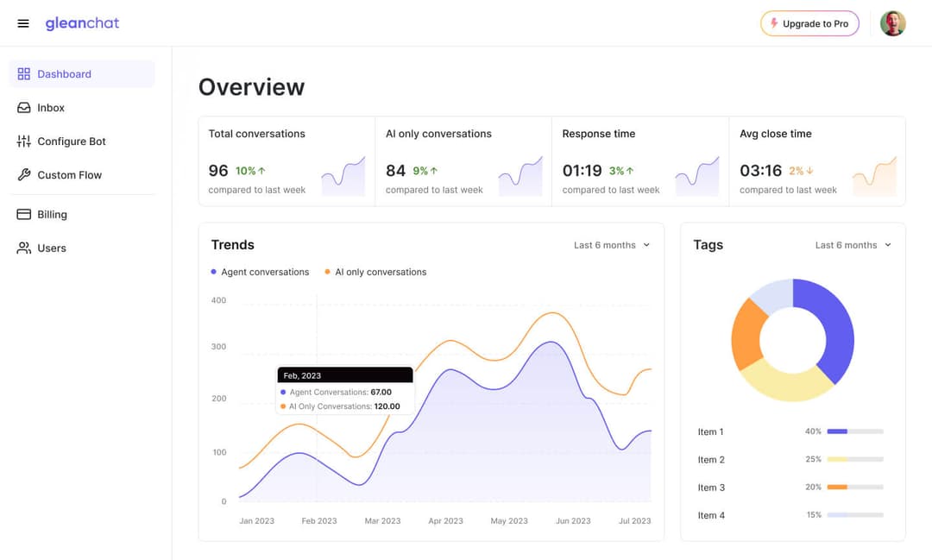Toggle Agent conversations legend series
The image size is (932, 560).
pos(260,272)
